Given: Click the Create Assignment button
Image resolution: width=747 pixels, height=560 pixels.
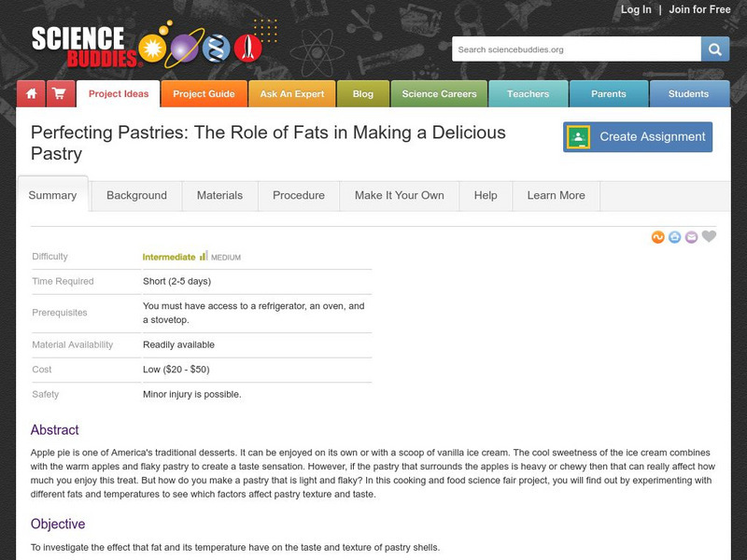Looking at the screenshot, I should pos(638,137).
